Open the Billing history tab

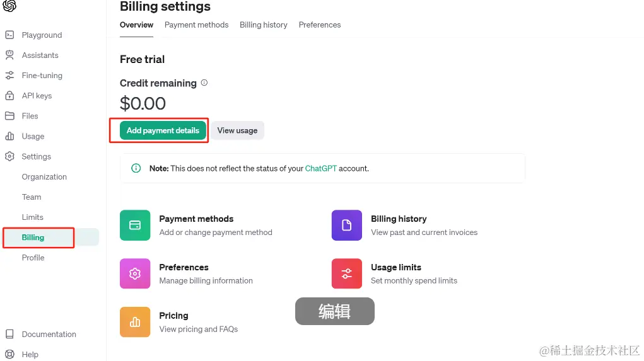[x=263, y=25]
